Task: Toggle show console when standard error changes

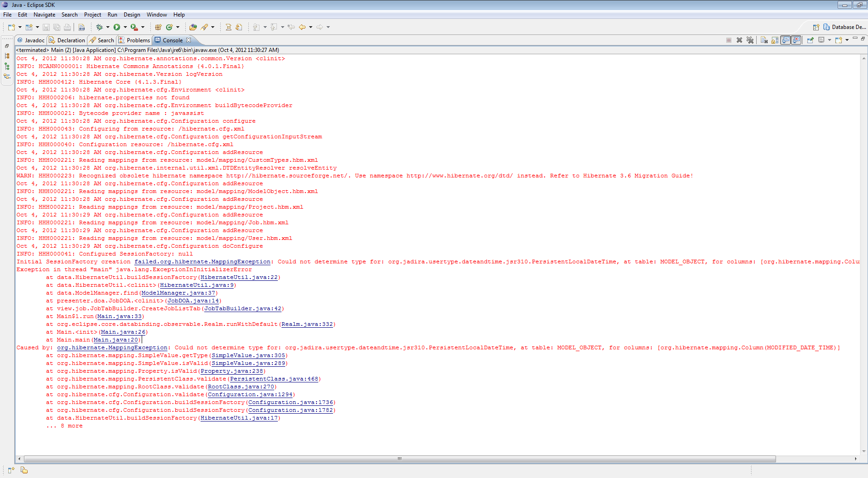Action: click(796, 40)
